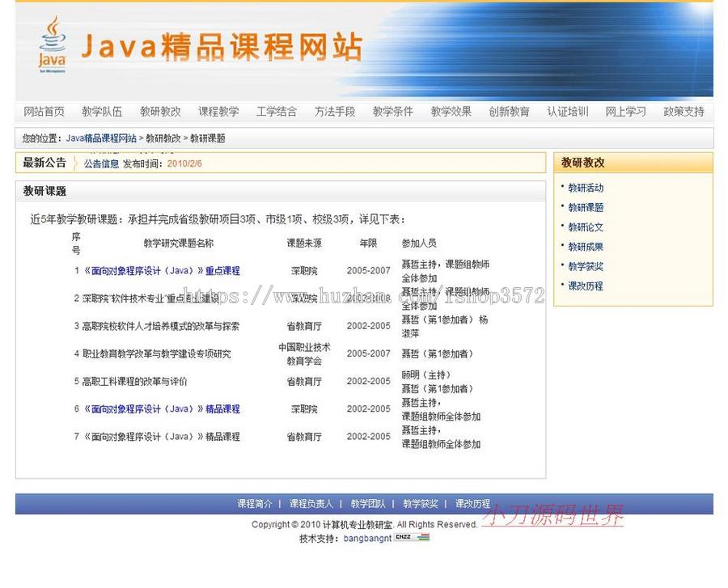Select 创新教育 in the top navigation
The width and height of the screenshot is (728, 588).
510,112
